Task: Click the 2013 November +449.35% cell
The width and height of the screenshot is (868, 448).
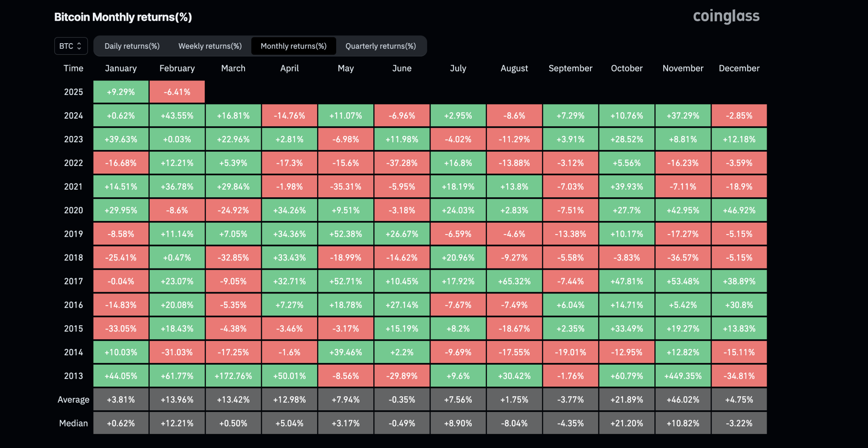Action: 683,376
